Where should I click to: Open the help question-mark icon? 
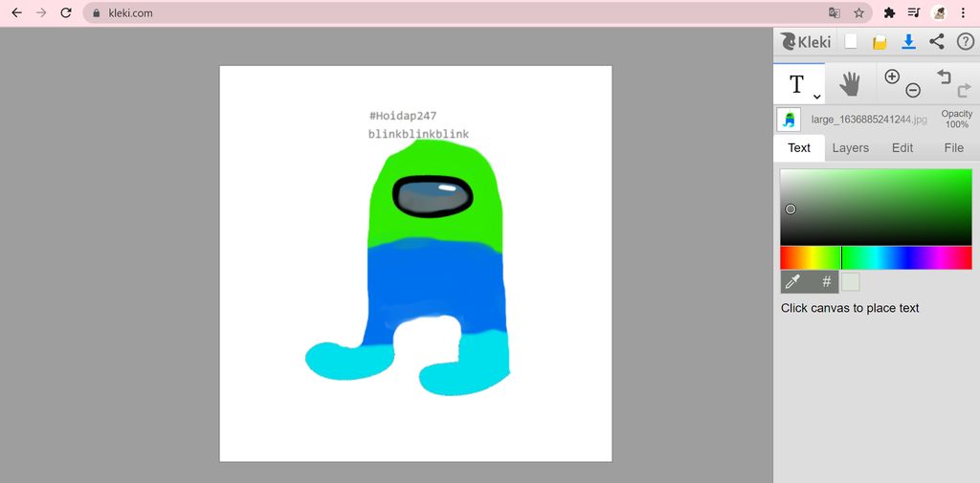[966, 42]
